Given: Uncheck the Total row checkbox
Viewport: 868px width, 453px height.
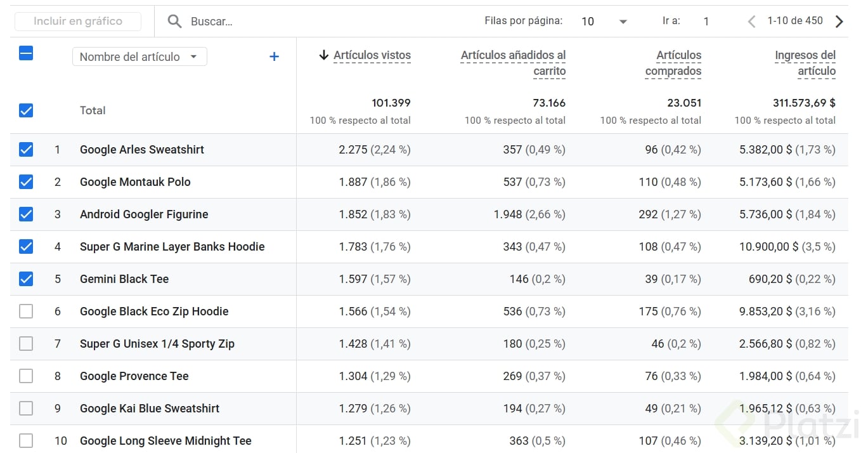Looking at the screenshot, I should 26,110.
